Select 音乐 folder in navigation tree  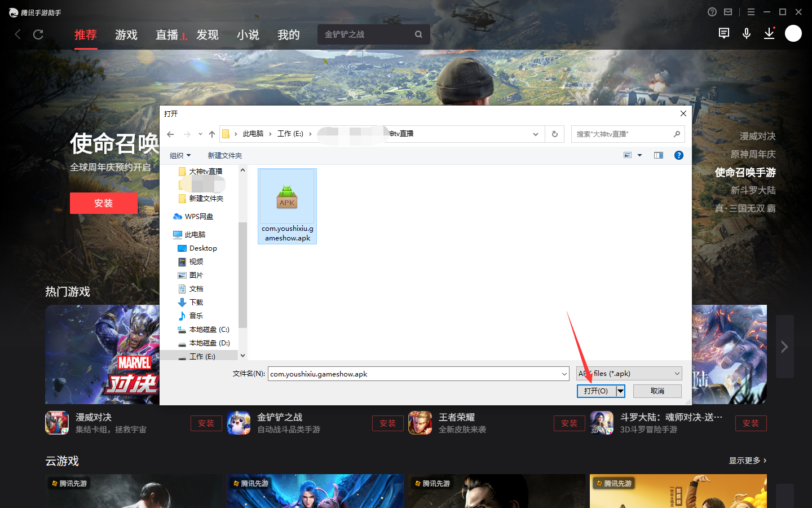[x=191, y=316]
